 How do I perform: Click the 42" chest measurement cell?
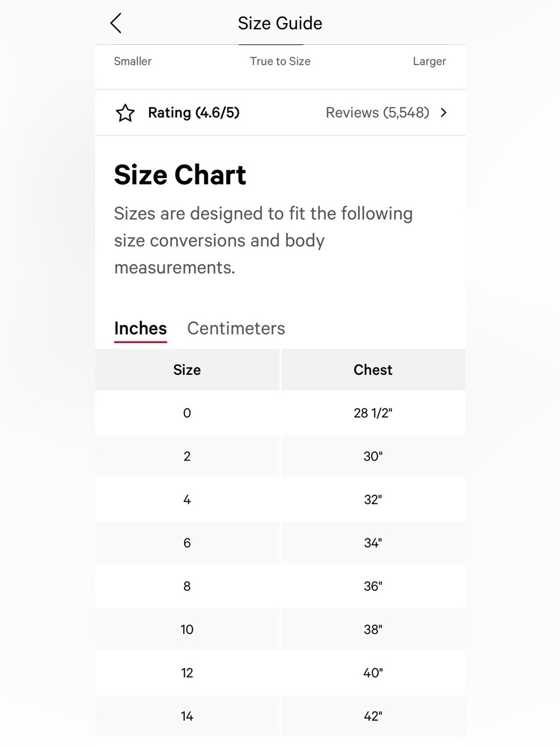[x=373, y=716]
